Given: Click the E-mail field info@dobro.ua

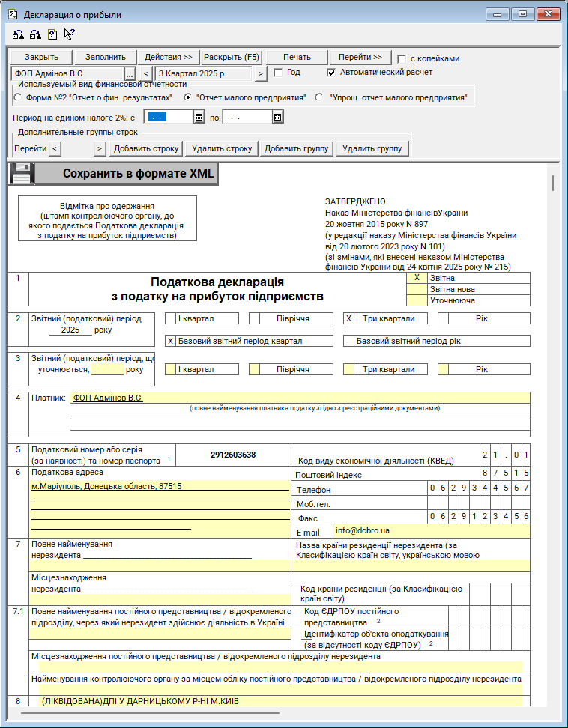Looking at the screenshot, I should (x=431, y=530).
